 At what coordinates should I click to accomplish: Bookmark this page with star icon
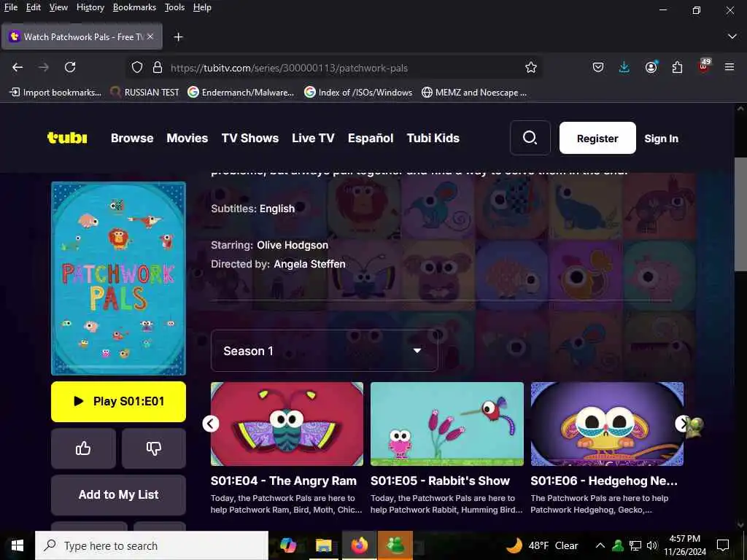pyautogui.click(x=531, y=68)
